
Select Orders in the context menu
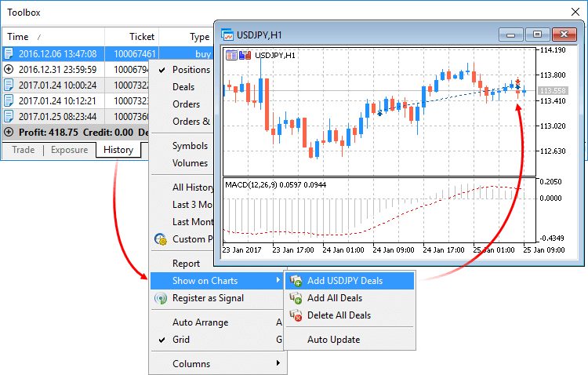pyautogui.click(x=182, y=104)
